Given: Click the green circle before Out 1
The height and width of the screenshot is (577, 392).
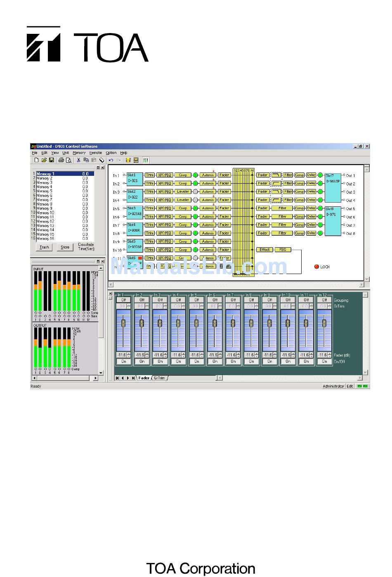Looking at the screenshot, I should tap(320, 175).
